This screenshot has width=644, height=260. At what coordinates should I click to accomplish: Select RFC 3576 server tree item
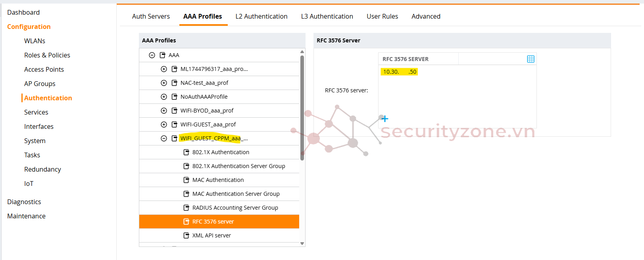pos(213,222)
